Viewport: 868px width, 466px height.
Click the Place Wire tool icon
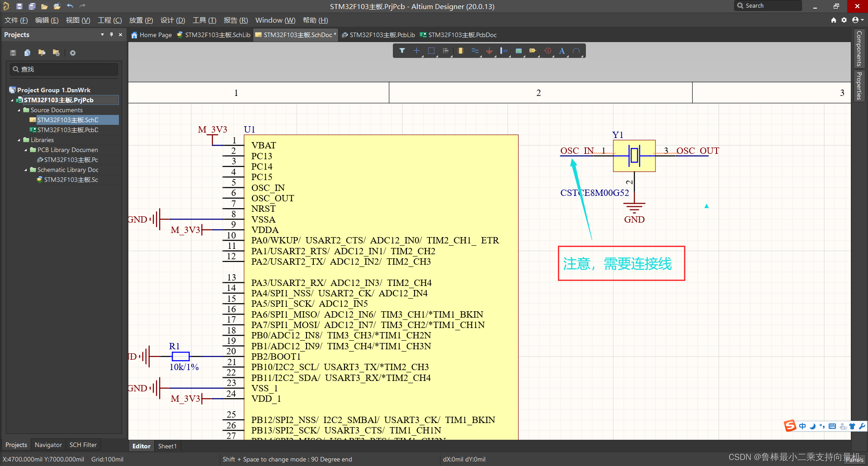pos(475,51)
